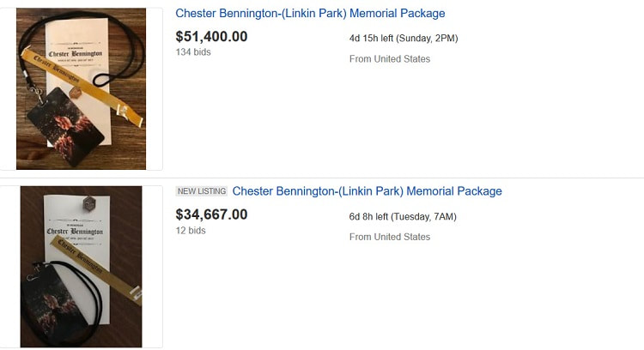
Task: Click the $34,667.00 price
Action: tap(211, 214)
